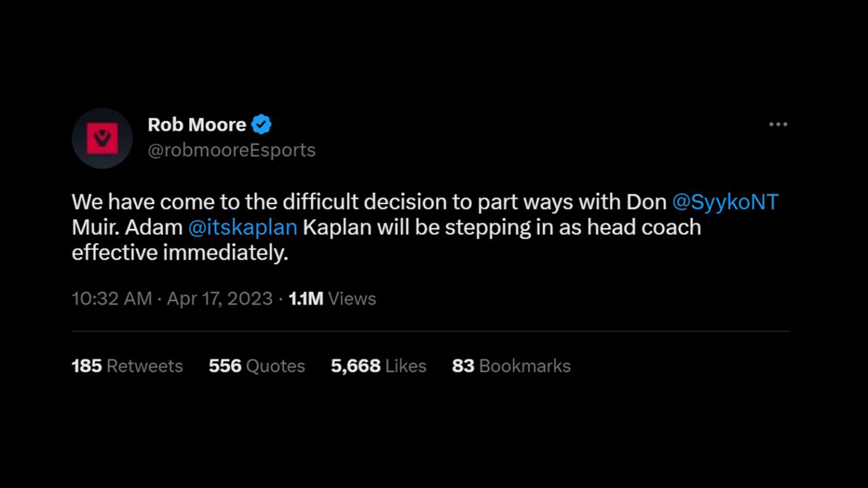Open the 556 Quotes list
The image size is (868, 488).
pos(257,366)
